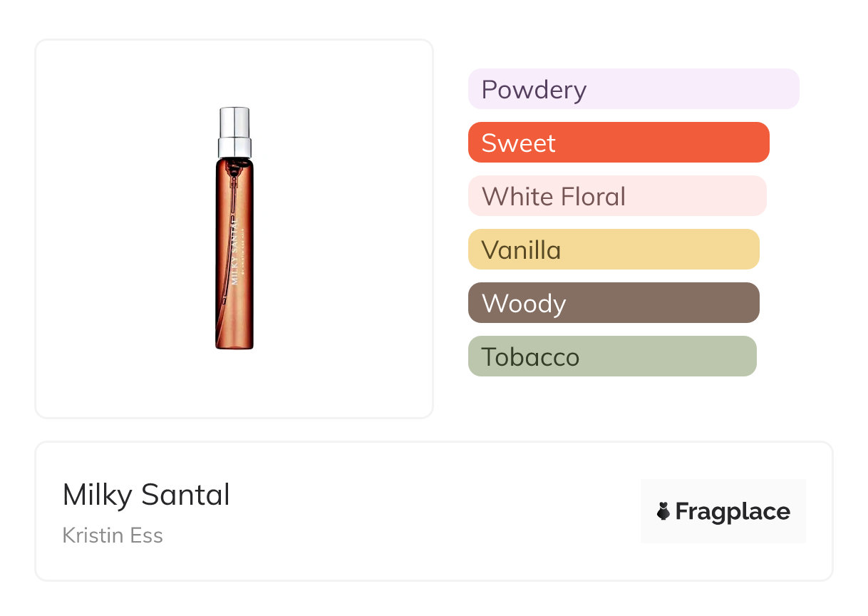Open the Milky Santal bottle product image
Image resolution: width=868 pixels, height=616 pixels.
234,228
